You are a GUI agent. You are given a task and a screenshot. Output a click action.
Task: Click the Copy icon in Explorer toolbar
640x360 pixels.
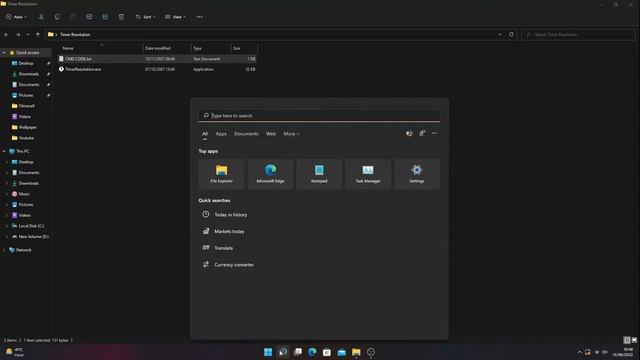pos(57,17)
